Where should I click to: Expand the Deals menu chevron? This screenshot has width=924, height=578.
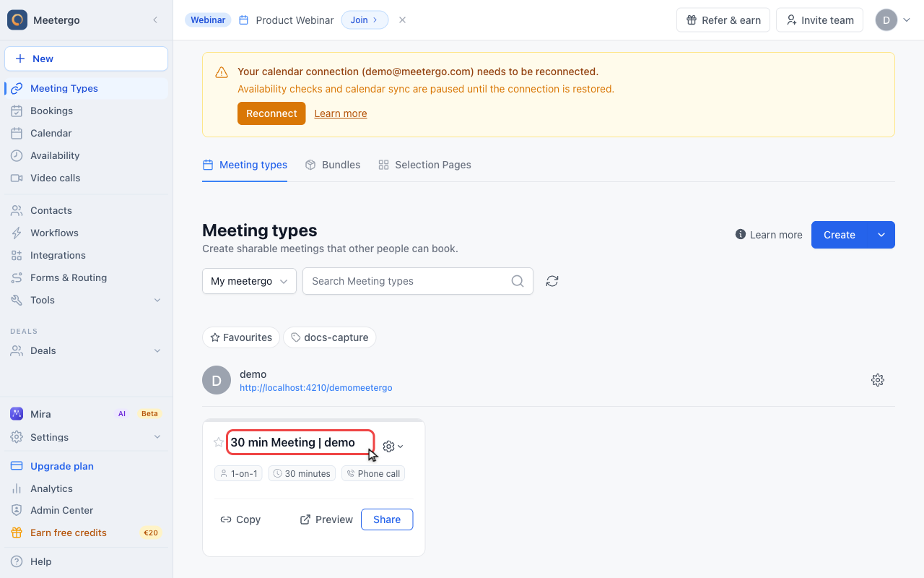coord(157,350)
